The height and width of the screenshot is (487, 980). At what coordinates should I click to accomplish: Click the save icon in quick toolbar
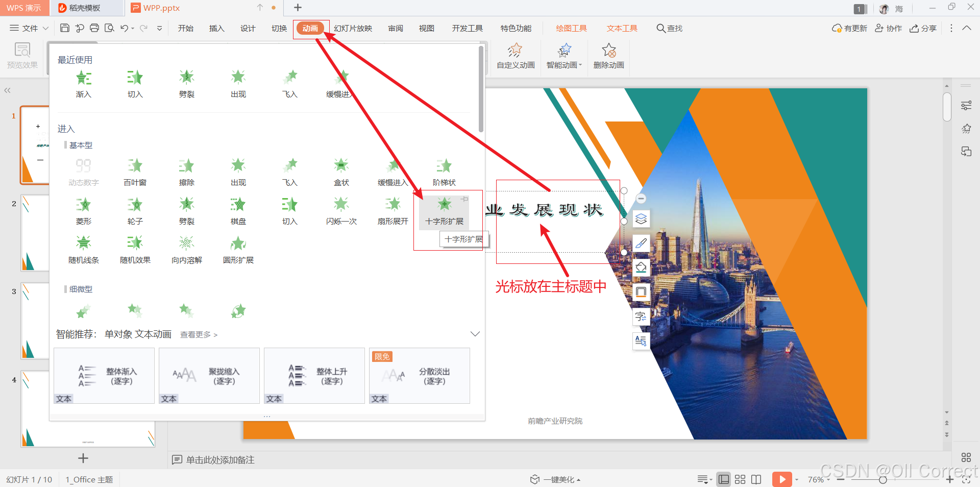[65, 28]
